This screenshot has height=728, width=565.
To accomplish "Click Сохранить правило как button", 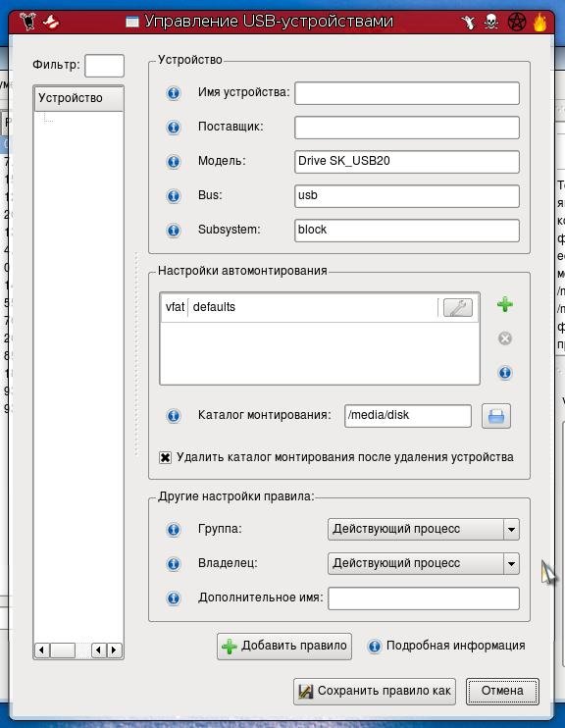I will (374, 692).
